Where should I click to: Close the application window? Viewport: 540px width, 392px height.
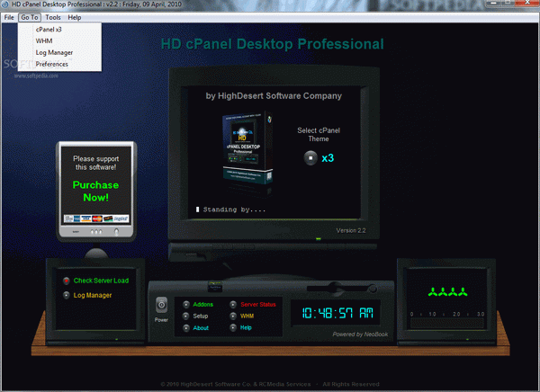(527, 3)
